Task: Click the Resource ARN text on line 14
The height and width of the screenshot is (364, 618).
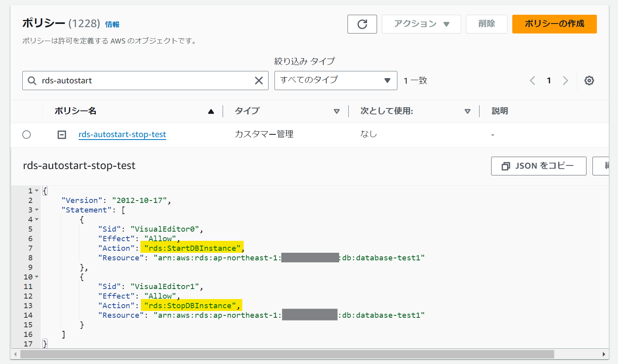Action: point(289,315)
